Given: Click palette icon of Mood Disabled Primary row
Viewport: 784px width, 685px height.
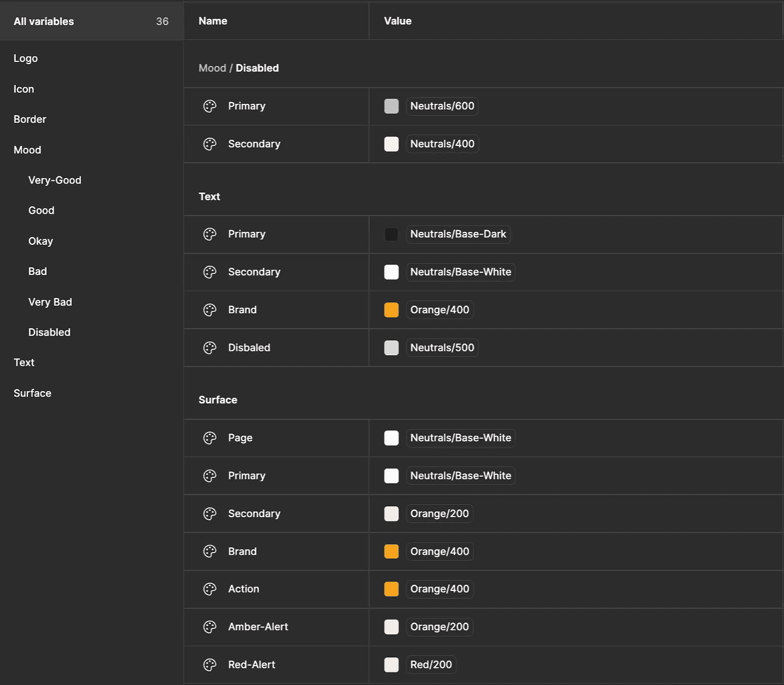Looking at the screenshot, I should pos(209,106).
